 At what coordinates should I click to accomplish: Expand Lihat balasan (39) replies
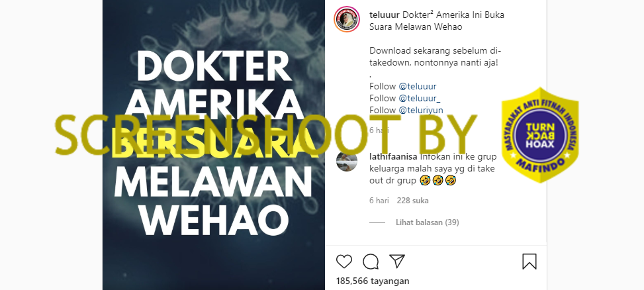point(428,222)
